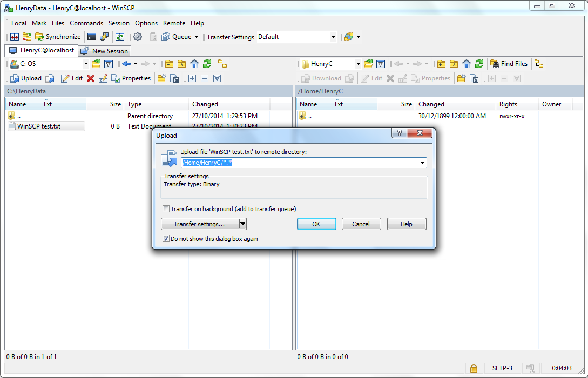
Task: Click the red delete X in local toolbar
Action: tap(90, 78)
